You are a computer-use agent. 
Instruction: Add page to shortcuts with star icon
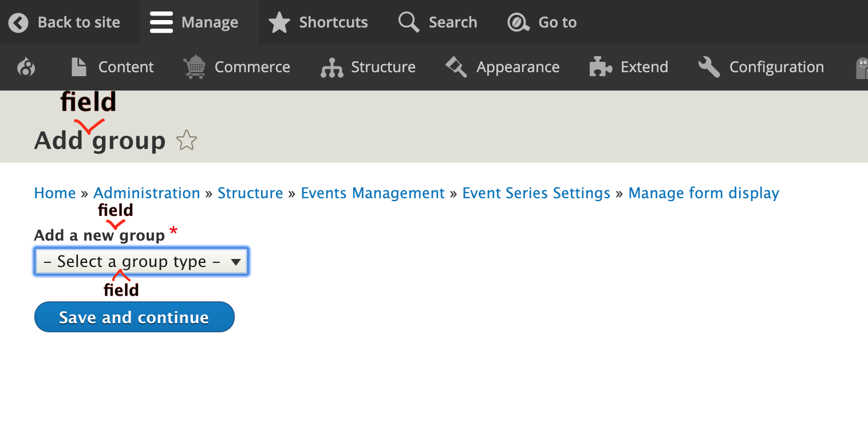pyautogui.click(x=187, y=140)
